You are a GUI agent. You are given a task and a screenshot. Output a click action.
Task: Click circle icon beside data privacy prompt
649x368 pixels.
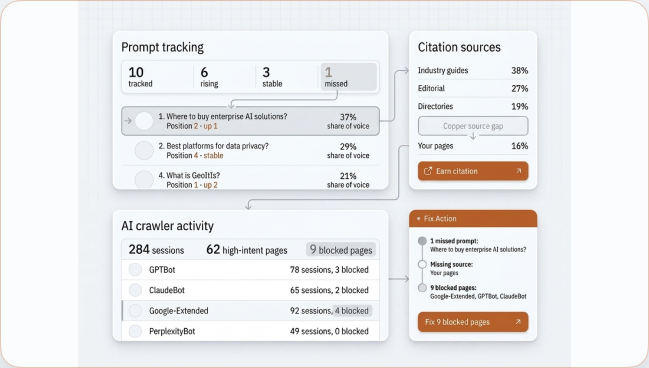coord(144,150)
